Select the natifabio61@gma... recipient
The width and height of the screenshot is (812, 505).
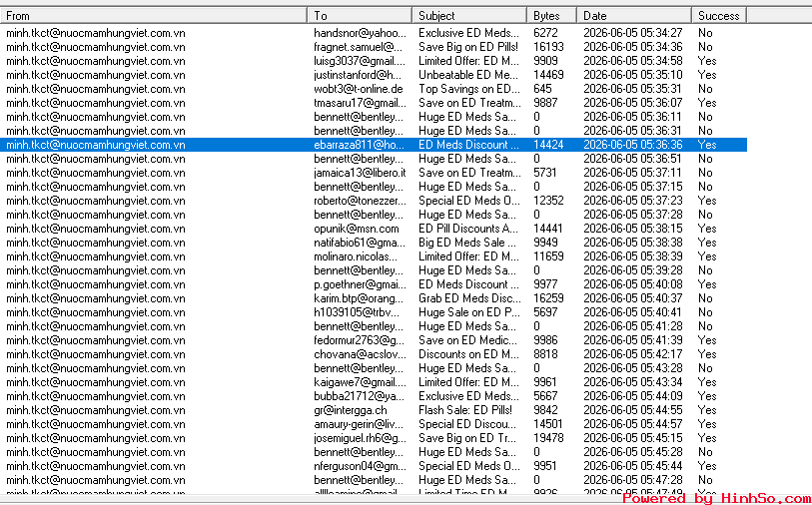[360, 243]
